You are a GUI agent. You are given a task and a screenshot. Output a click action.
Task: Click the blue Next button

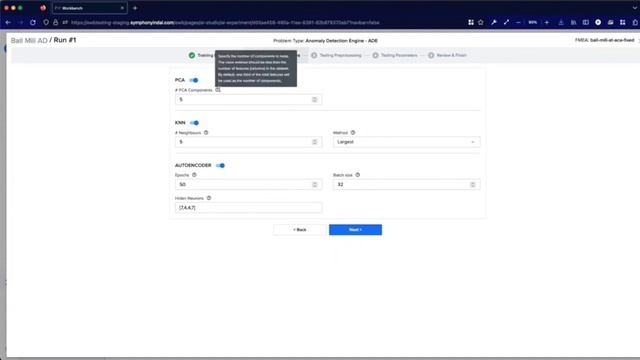[x=356, y=230]
